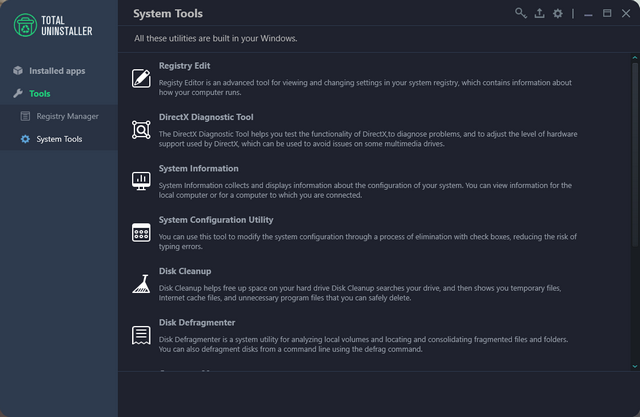Click the Disk Defragmenter icon
The width and height of the screenshot is (640, 417).
141,336
